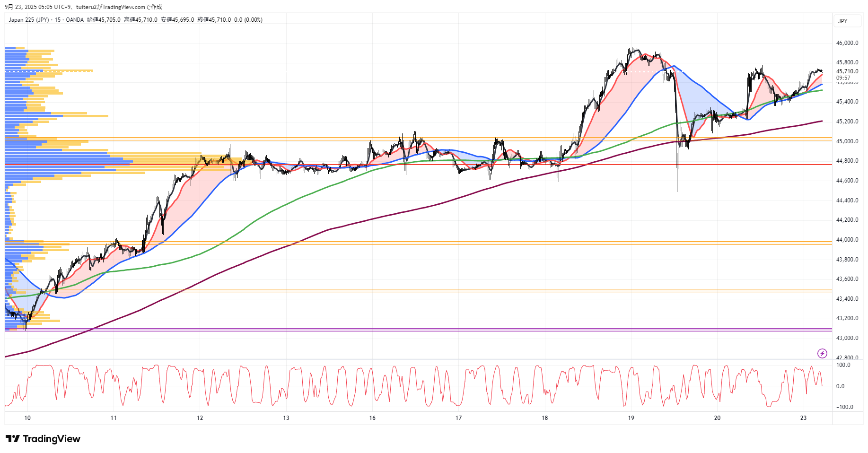Screen dimensions: 868x453
Task: Click the 始値45,705.0 open value in header
Action: click(104, 20)
